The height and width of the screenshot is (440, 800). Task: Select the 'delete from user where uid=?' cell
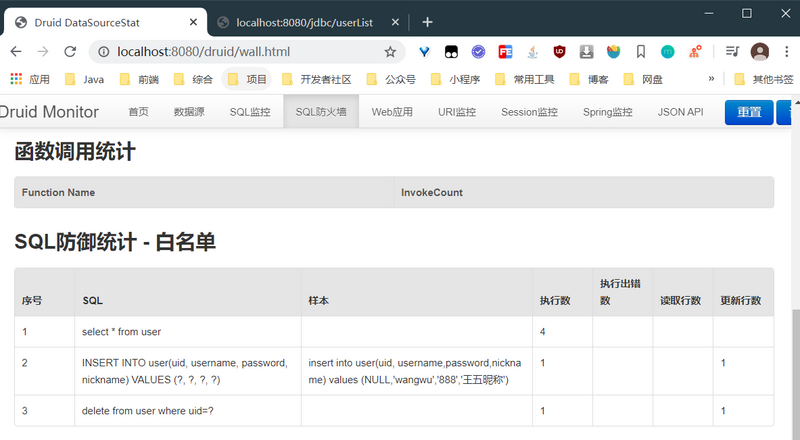(x=188, y=411)
